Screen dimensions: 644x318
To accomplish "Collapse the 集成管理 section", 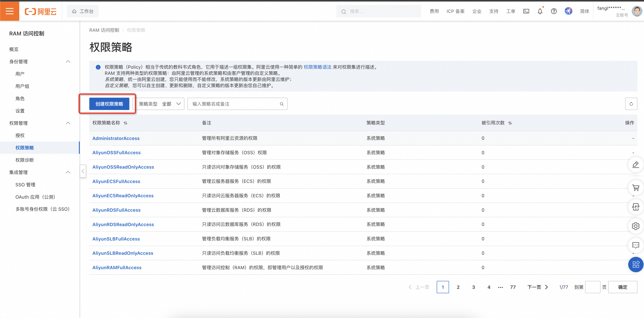I will 68,172.
